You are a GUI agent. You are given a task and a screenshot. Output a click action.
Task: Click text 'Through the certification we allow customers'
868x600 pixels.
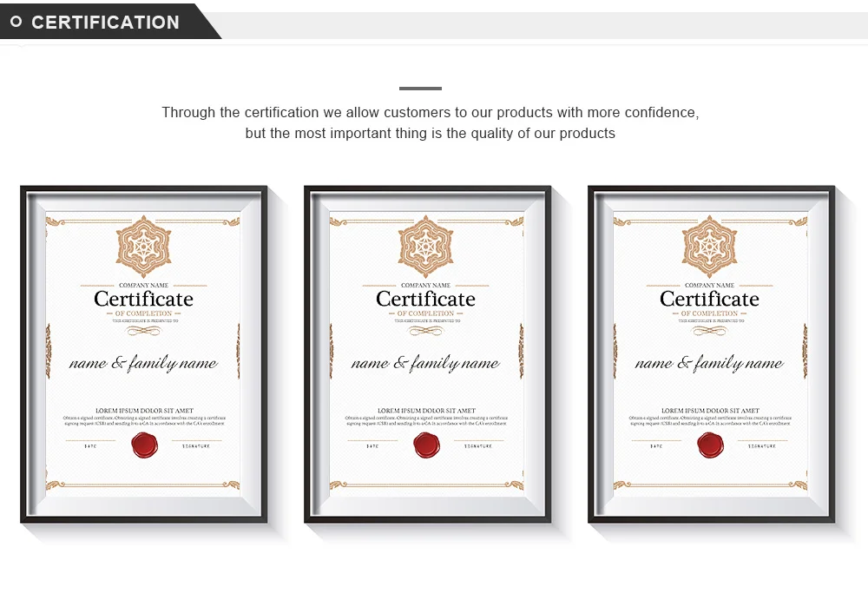[306, 113]
